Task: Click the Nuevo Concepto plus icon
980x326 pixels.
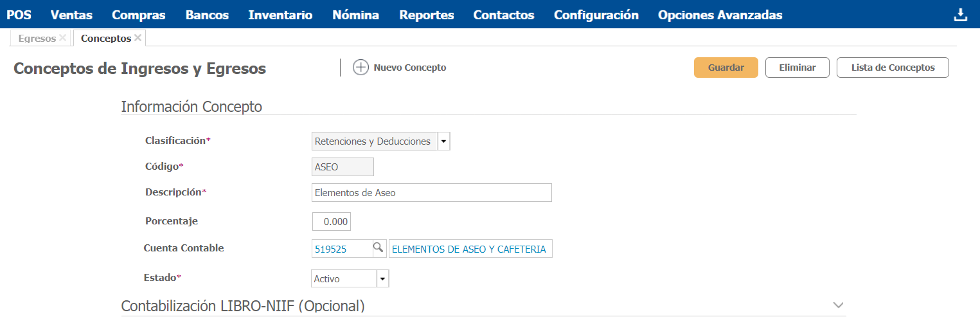Action: 361,68
